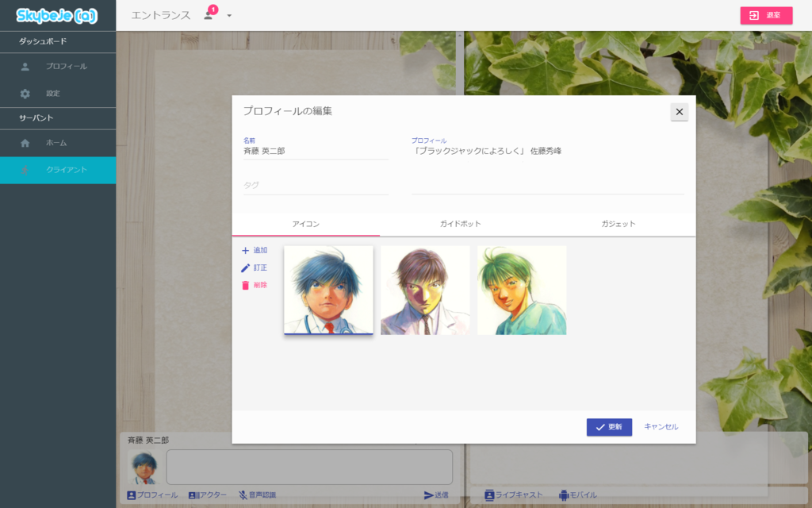This screenshot has height=508, width=812.
Task: Click the actor icon next to アクター
Action: (193, 495)
